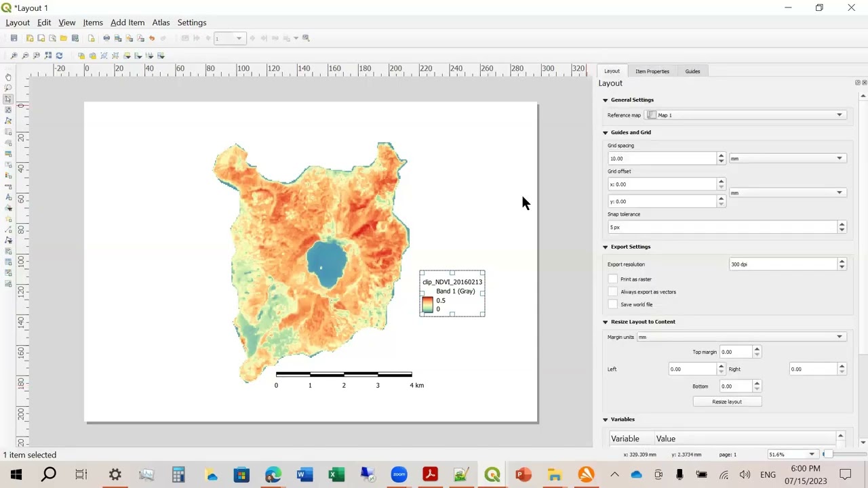
Task: Click the Resize layout button
Action: 727,402
